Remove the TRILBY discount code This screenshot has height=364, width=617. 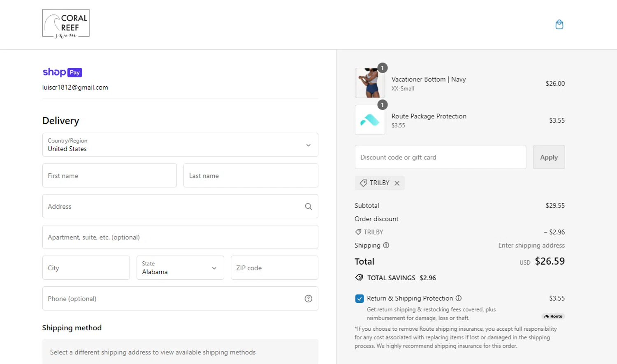[x=397, y=183]
